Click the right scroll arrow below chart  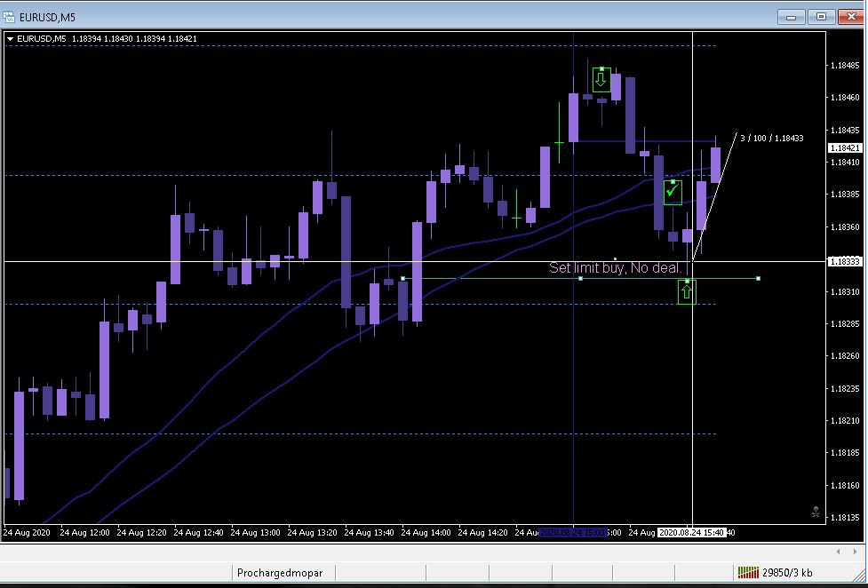coord(856,551)
